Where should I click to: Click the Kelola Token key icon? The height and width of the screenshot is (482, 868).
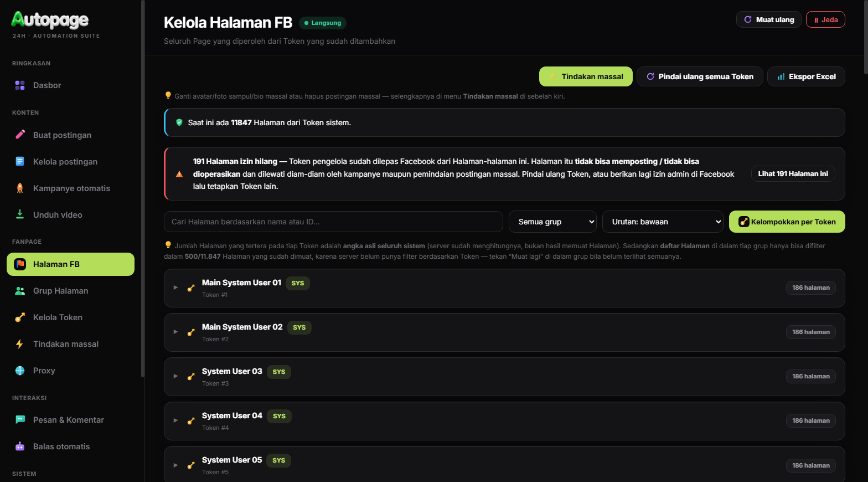pyautogui.click(x=20, y=317)
